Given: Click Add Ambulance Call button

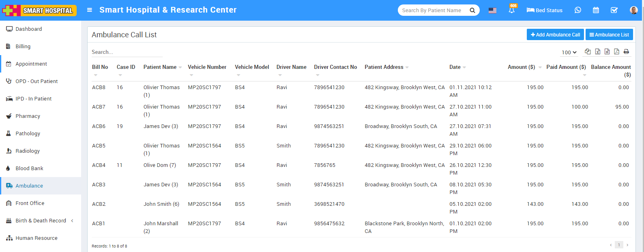Looking at the screenshot, I should click(x=555, y=35).
